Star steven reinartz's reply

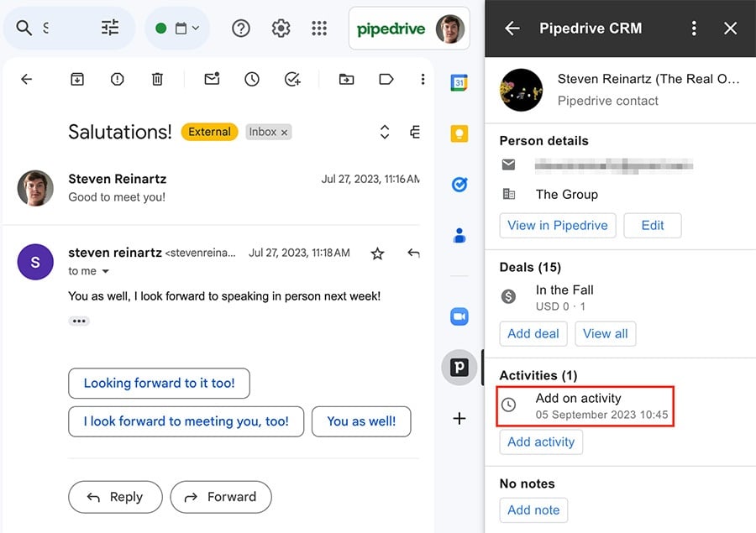click(x=377, y=253)
